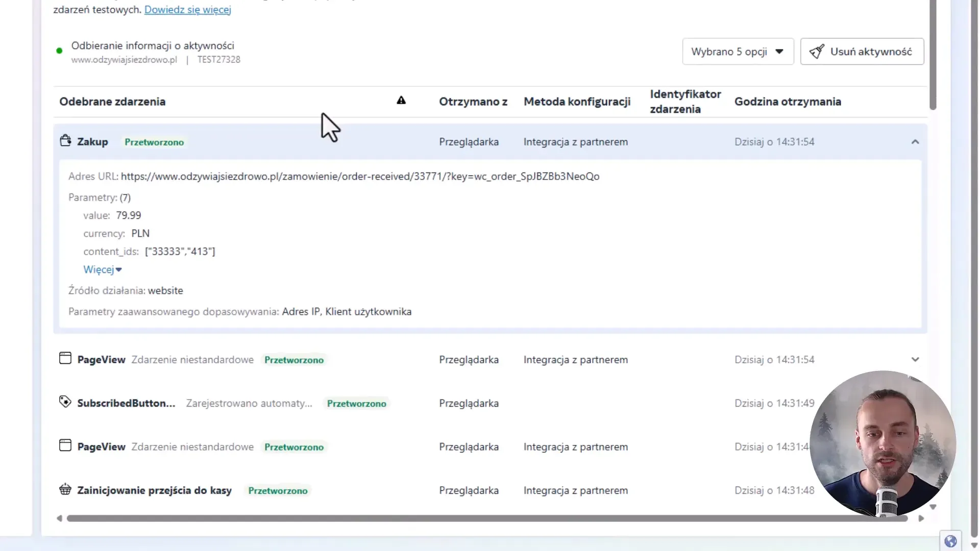This screenshot has width=980, height=551.
Task: Click the Zakup shopping bag icon
Action: [x=65, y=140]
